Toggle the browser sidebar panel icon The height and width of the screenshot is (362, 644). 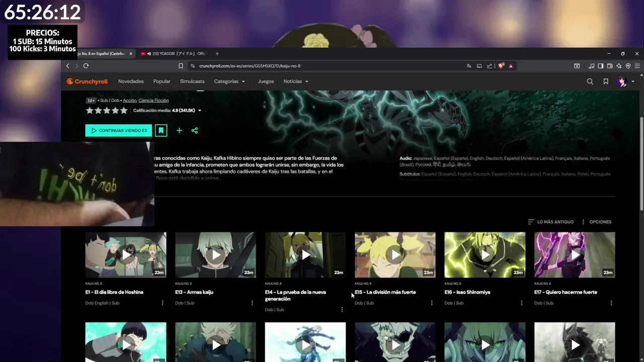click(x=601, y=66)
